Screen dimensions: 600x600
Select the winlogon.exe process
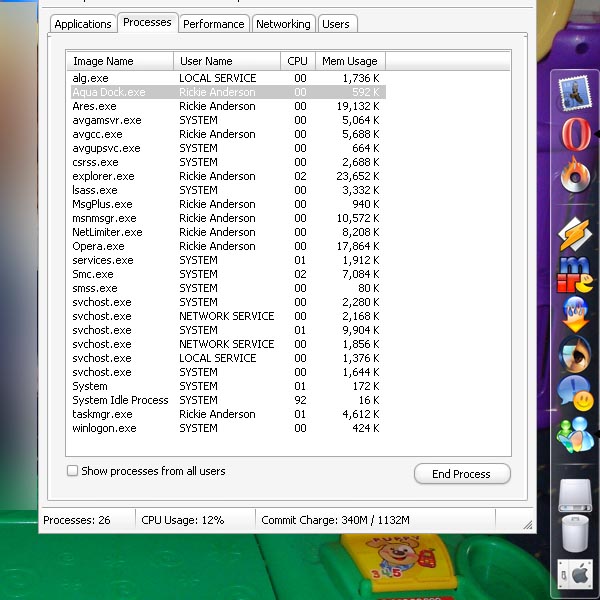(228, 428)
